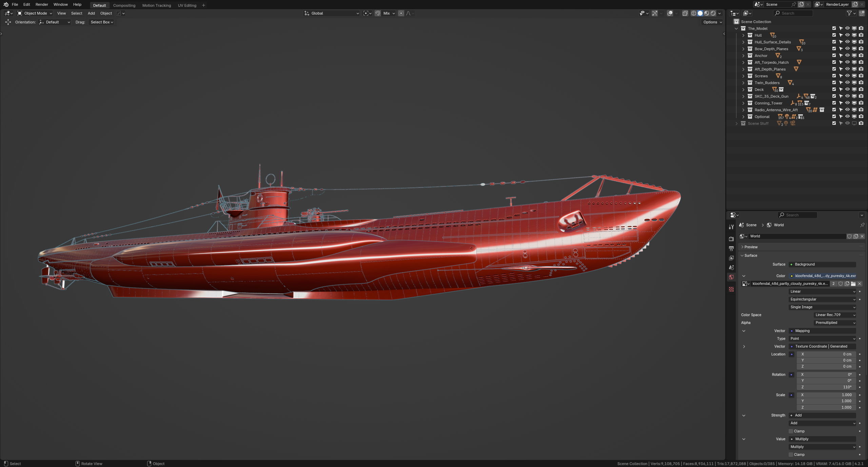
Task: Enable Clamp under Value Multiply
Action: pyautogui.click(x=791, y=454)
